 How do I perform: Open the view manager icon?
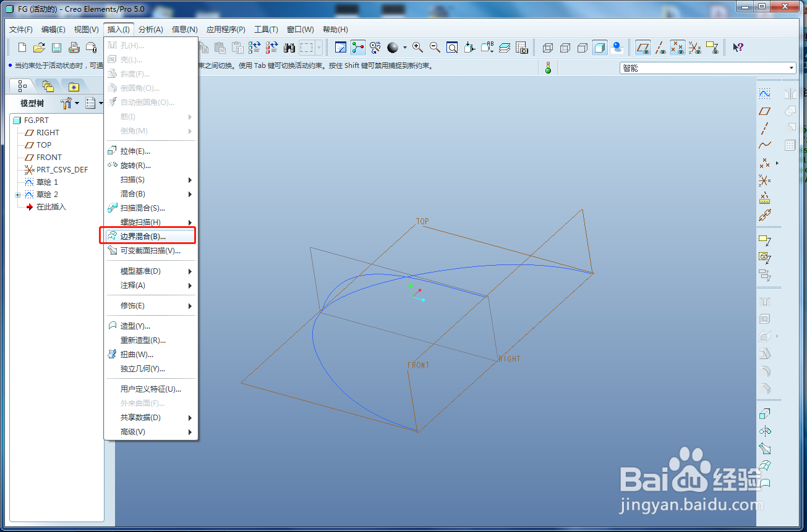(522, 48)
